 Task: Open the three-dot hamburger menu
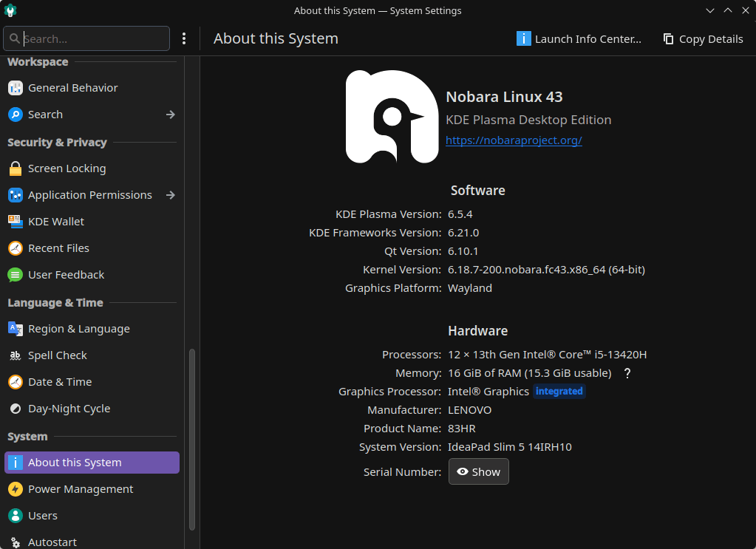pos(184,38)
